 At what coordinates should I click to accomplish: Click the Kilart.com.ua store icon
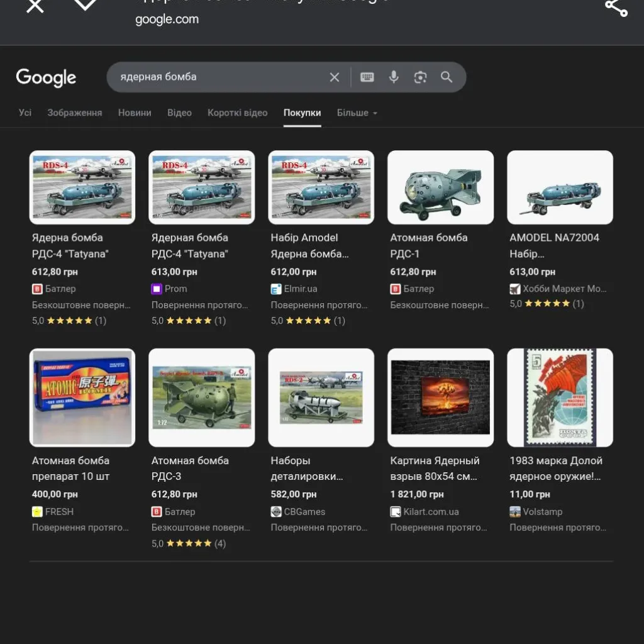pyautogui.click(x=395, y=512)
